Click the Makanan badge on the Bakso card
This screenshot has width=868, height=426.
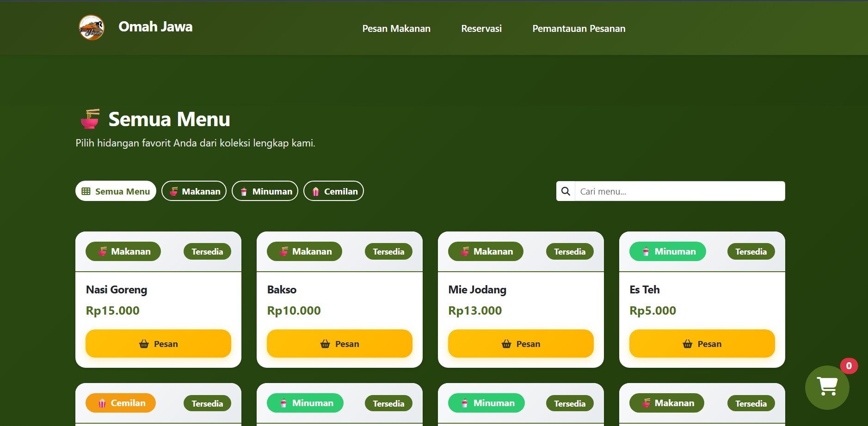point(304,251)
